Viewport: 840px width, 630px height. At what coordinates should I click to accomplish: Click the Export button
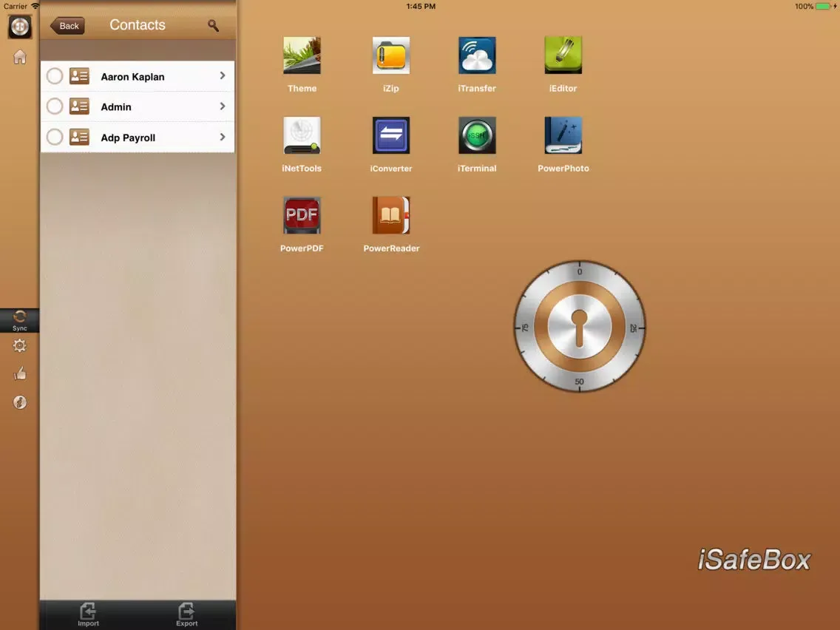[186, 614]
